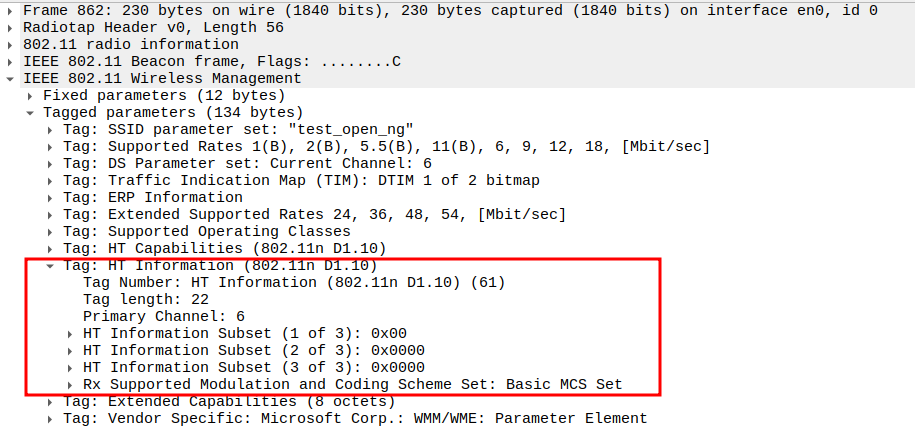Expand Fixed parameters (12 bytes)
The image size is (915, 448).
(x=30, y=95)
